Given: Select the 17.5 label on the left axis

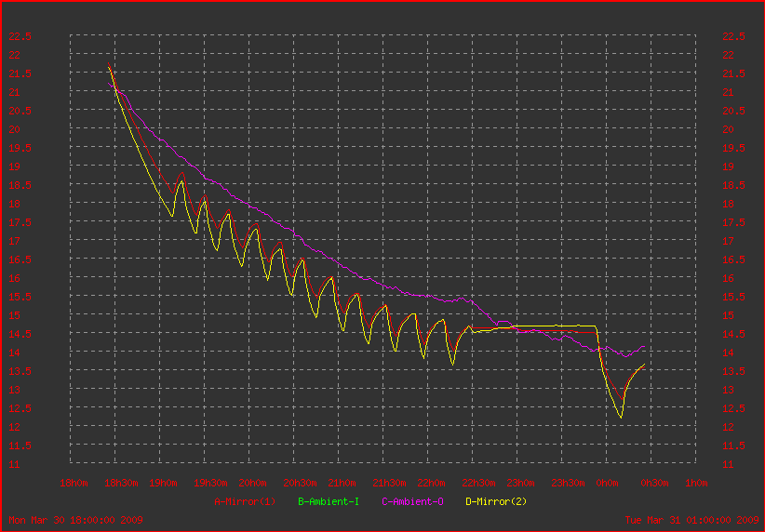Looking at the screenshot, I should (x=20, y=222).
